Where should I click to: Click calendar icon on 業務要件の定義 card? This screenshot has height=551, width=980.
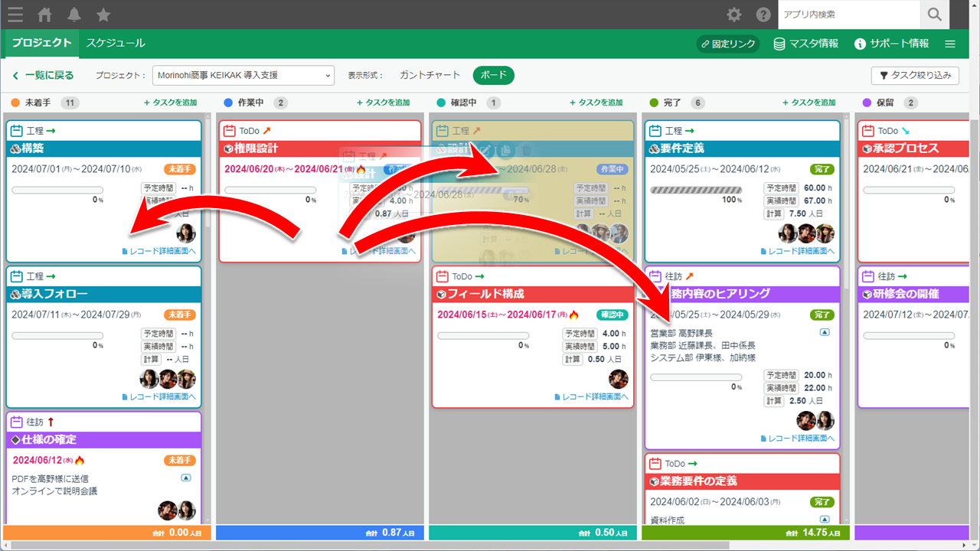pos(655,464)
